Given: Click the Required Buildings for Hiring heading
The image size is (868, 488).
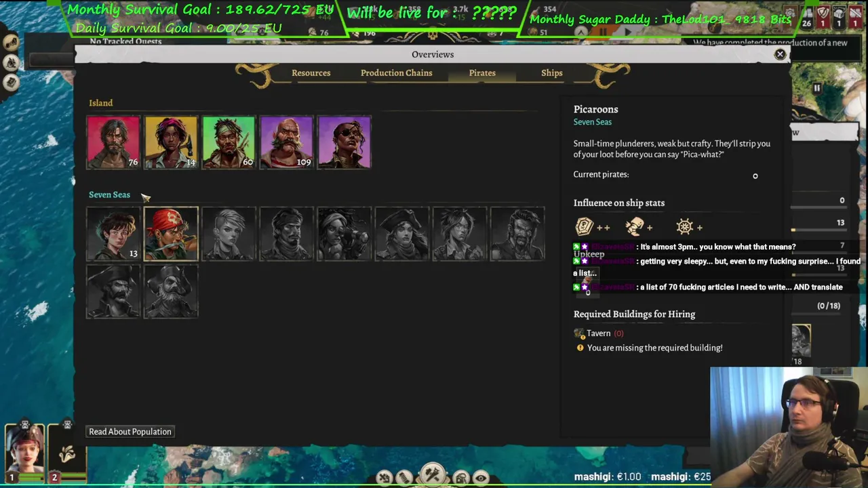Looking at the screenshot, I should pyautogui.click(x=635, y=314).
